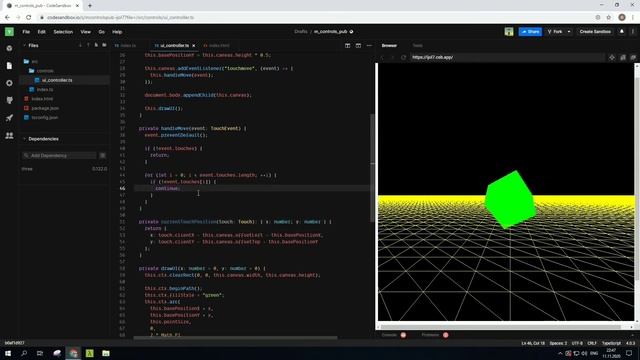Image resolution: width=640 pixels, height=360 pixels.
Task: Click the header overflow menu dots
Action: coord(633,31)
